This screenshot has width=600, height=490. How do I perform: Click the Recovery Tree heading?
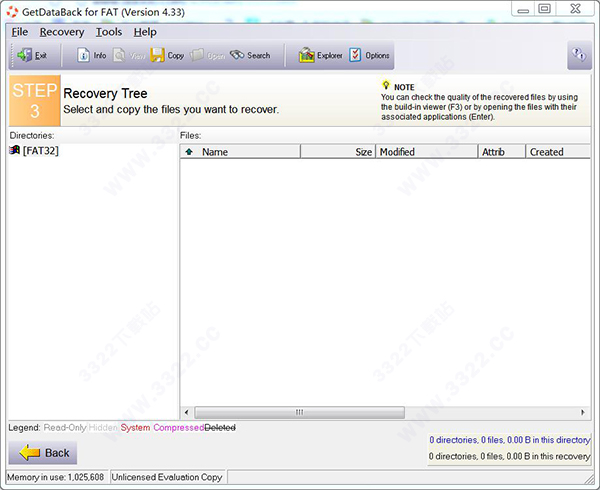pyautogui.click(x=105, y=93)
